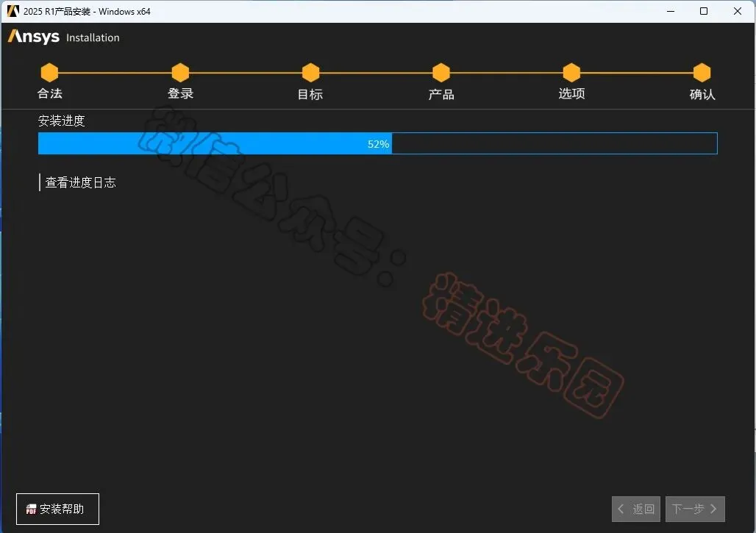Click the 返回 back button

coord(636,509)
